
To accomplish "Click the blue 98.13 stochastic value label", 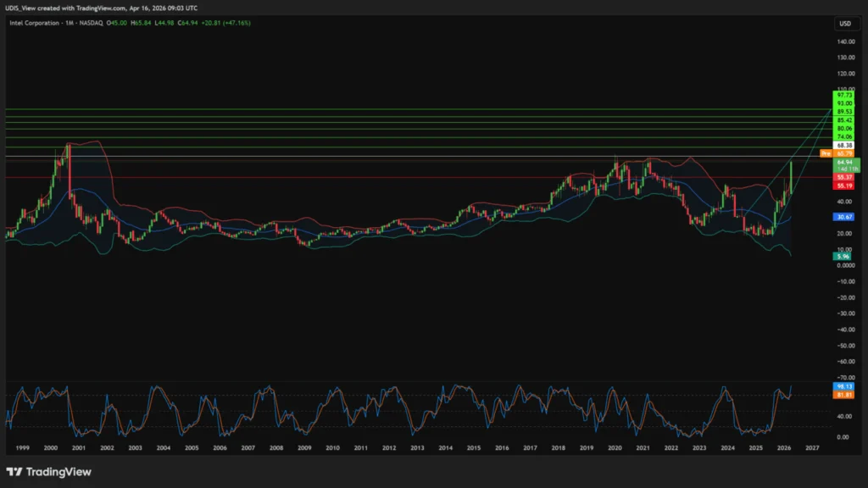I will point(844,386).
